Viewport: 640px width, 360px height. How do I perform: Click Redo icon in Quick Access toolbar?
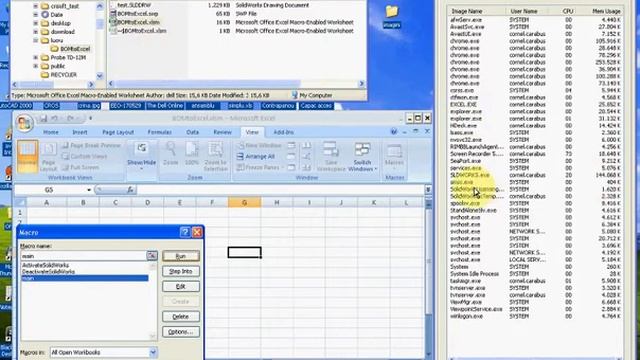[70, 119]
